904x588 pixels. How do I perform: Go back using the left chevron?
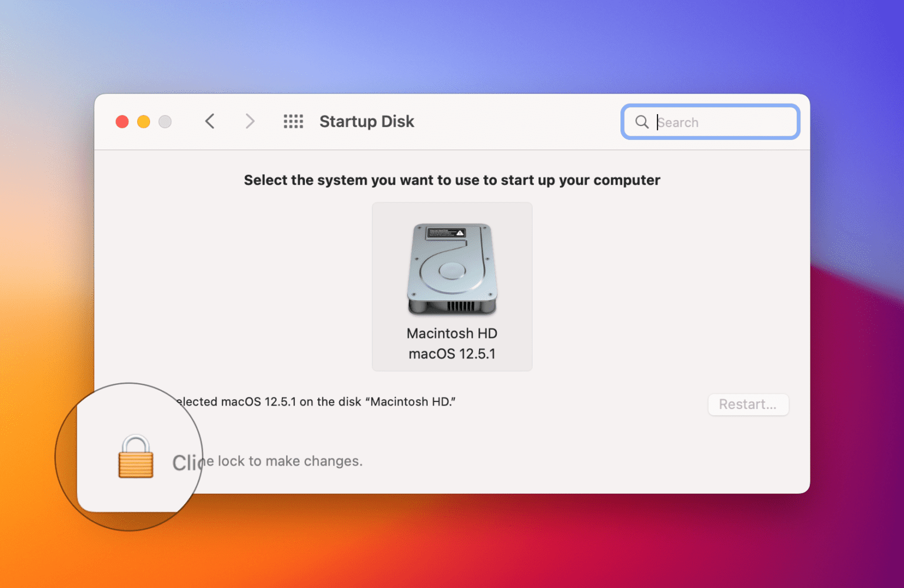[210, 121]
